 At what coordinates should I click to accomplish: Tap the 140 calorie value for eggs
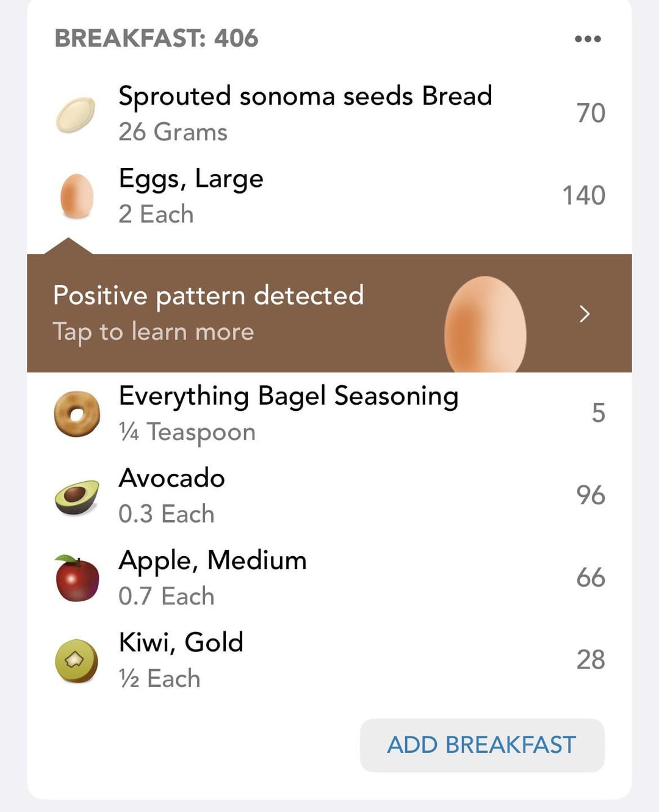point(584,195)
